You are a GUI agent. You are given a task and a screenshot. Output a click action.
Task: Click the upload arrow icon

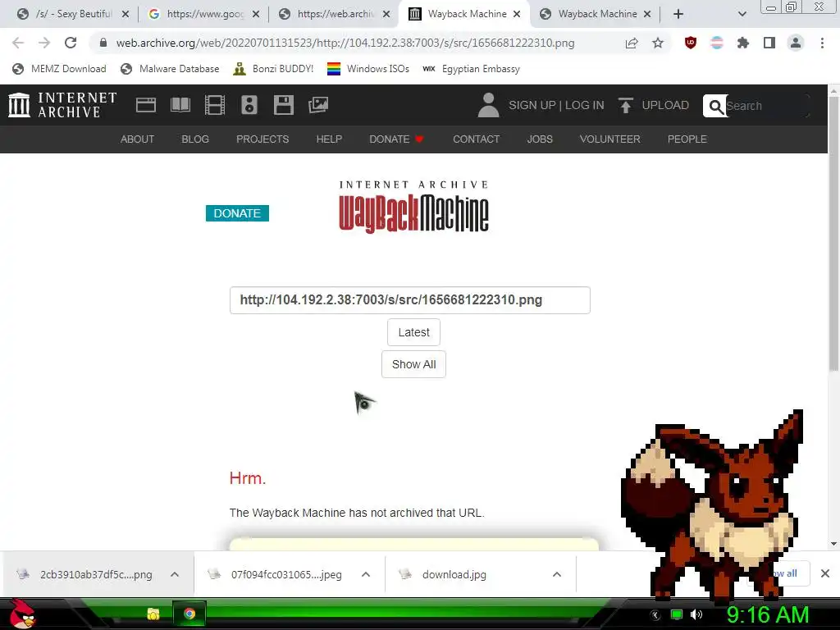625,105
